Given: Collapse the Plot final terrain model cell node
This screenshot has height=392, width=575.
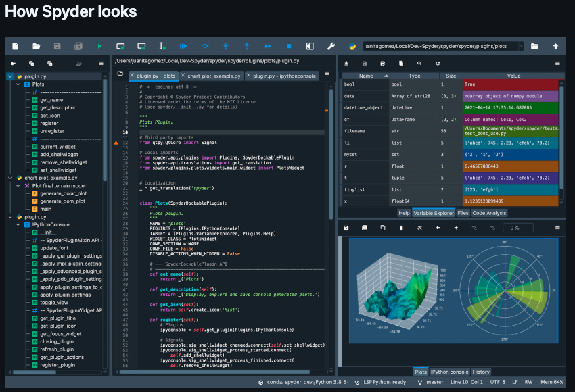Looking at the screenshot, I should (18, 186).
